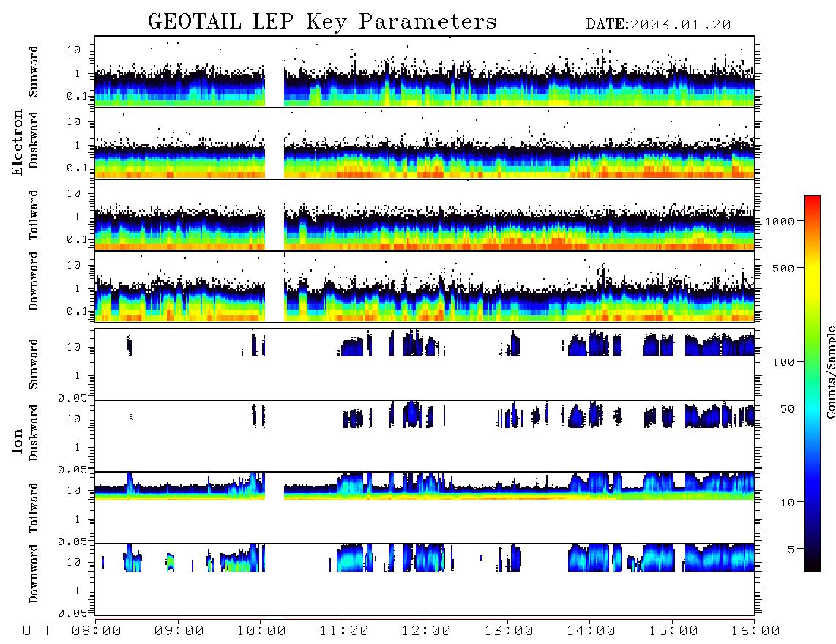Viewport: 836px width, 644px height.
Task: Click the "DATE:2003.01.20" label
Action: (658, 24)
